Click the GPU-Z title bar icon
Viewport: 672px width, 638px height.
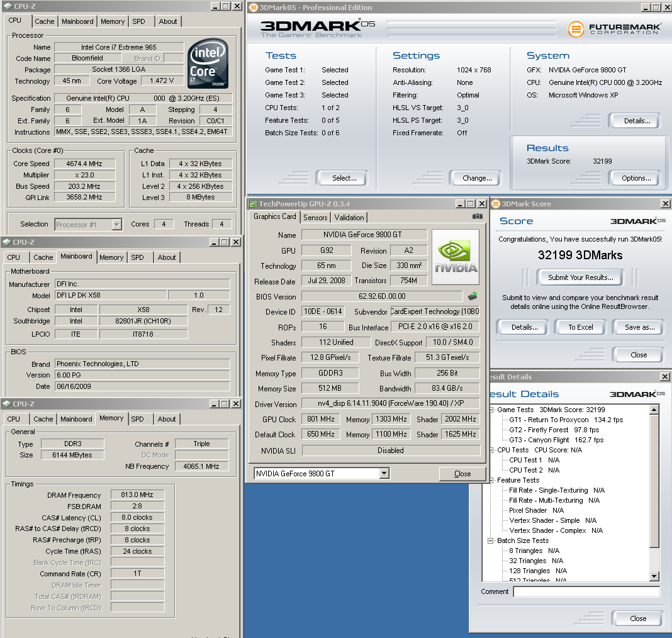253,204
